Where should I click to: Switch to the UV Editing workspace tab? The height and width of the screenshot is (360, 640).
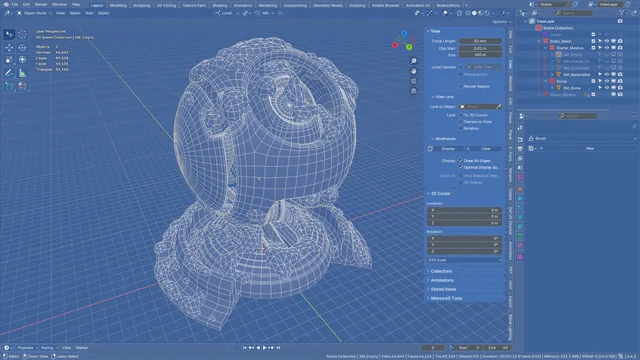(167, 5)
